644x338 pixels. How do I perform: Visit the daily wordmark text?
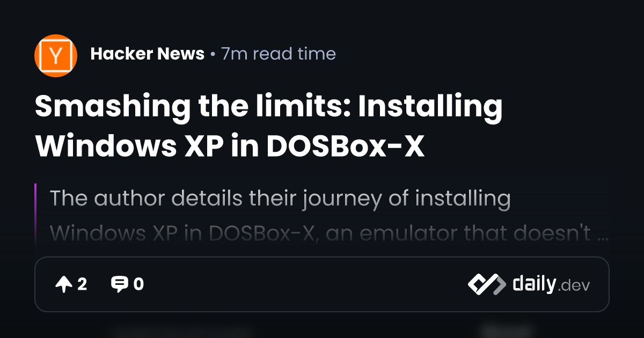tap(534, 283)
